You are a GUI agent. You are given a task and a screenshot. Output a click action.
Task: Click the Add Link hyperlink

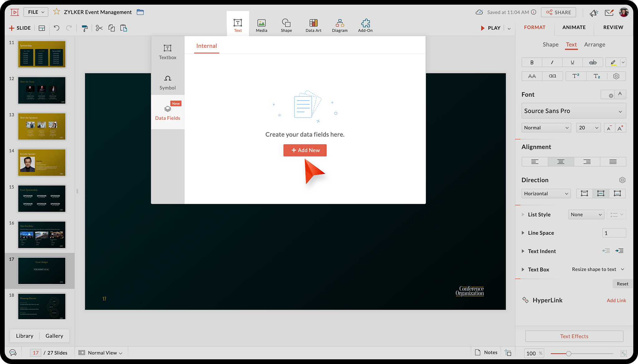(x=616, y=300)
